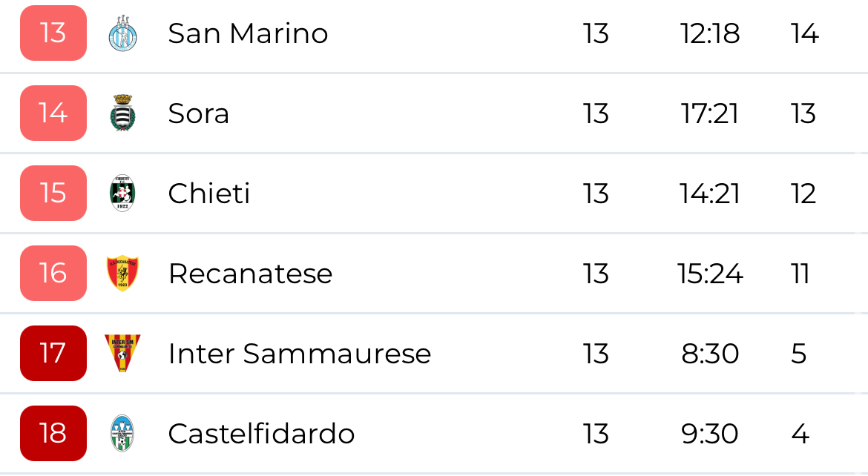Open the San Marino team page
The width and height of the screenshot is (868, 476).
pyautogui.click(x=248, y=34)
